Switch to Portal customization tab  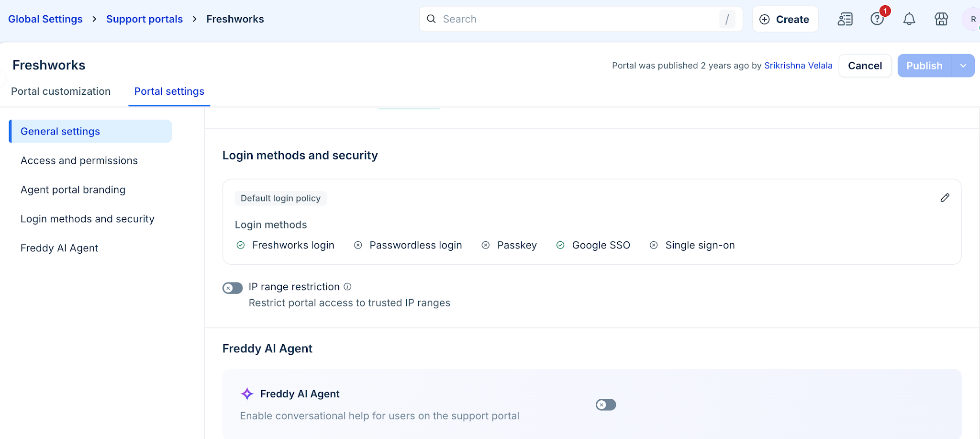(61, 91)
